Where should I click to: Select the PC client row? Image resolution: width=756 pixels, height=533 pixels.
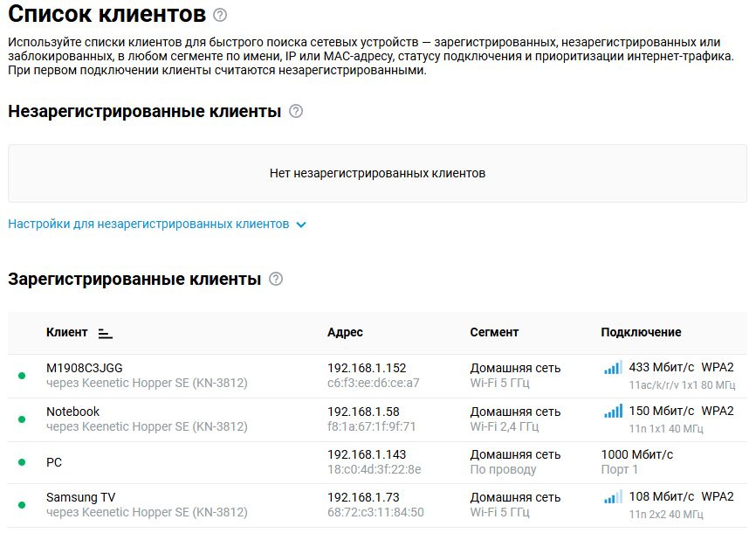click(54, 463)
